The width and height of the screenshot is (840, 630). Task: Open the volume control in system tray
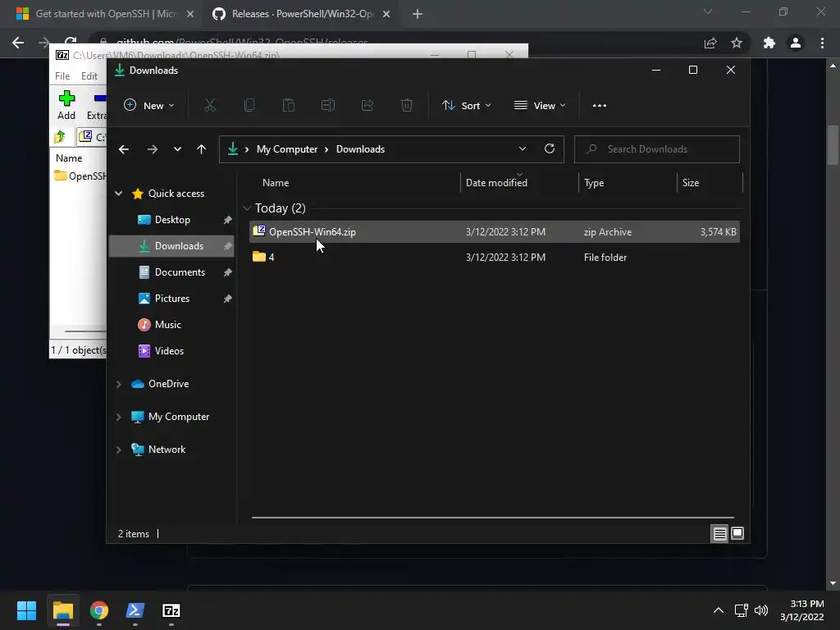761,610
